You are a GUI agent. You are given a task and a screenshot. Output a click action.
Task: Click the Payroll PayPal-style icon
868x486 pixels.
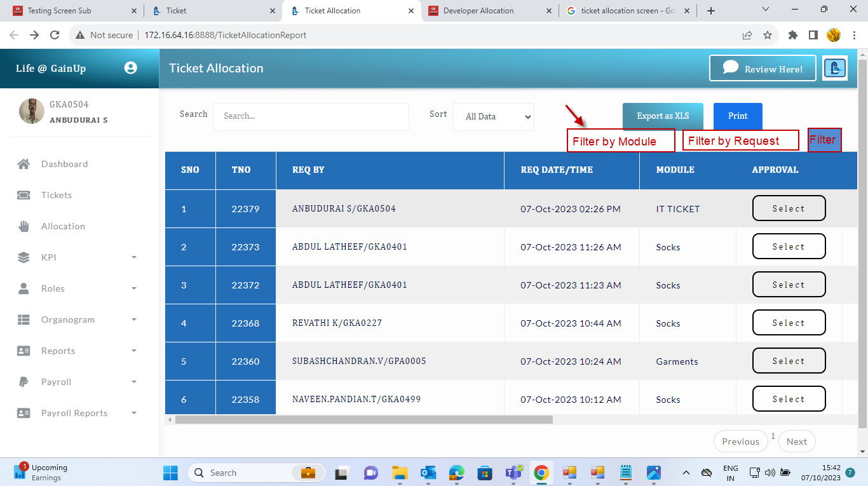(24, 382)
